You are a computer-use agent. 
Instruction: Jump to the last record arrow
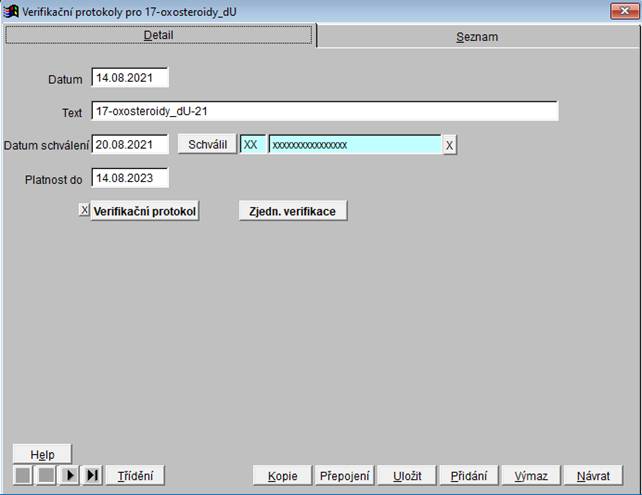click(x=92, y=476)
